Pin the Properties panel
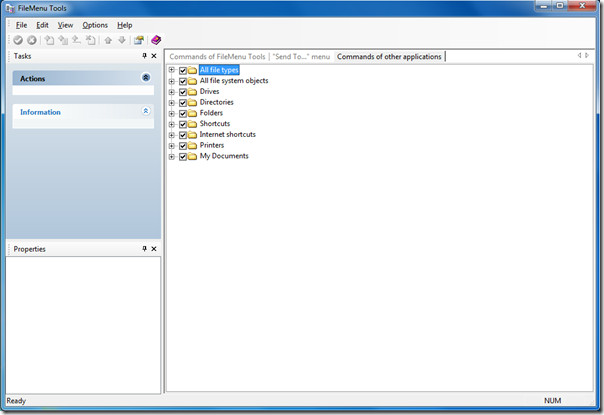This screenshot has height=415, width=604. [x=144, y=249]
